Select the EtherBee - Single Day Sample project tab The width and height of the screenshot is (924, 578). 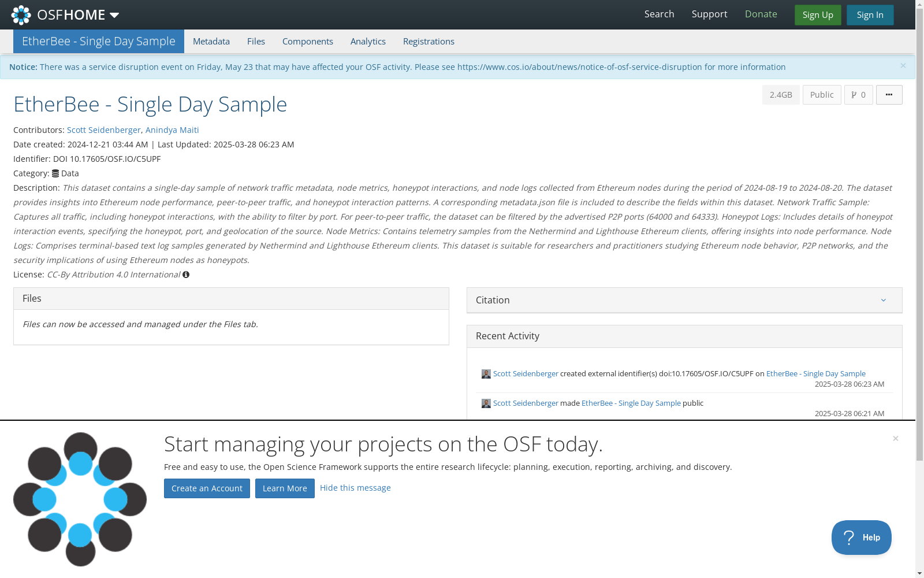(x=99, y=42)
